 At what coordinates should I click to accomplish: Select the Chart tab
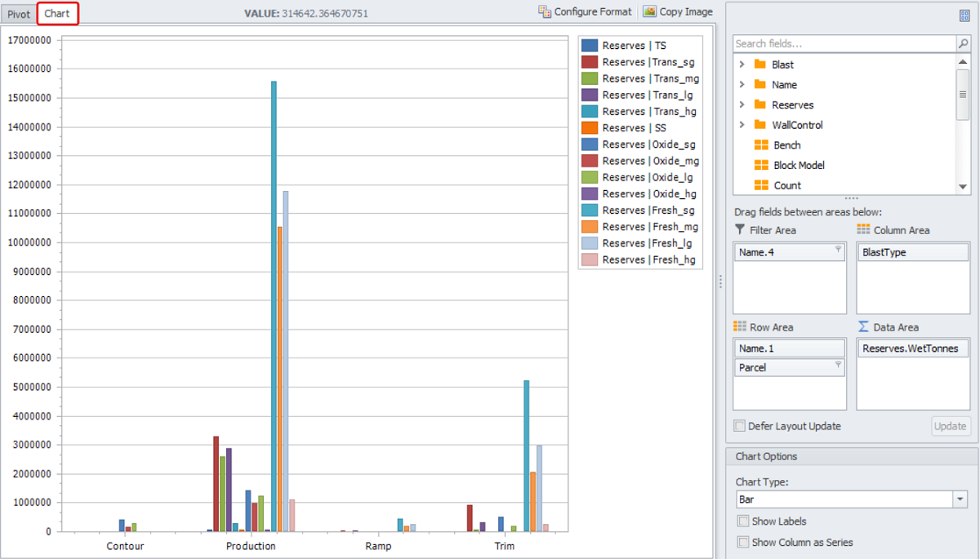[57, 14]
